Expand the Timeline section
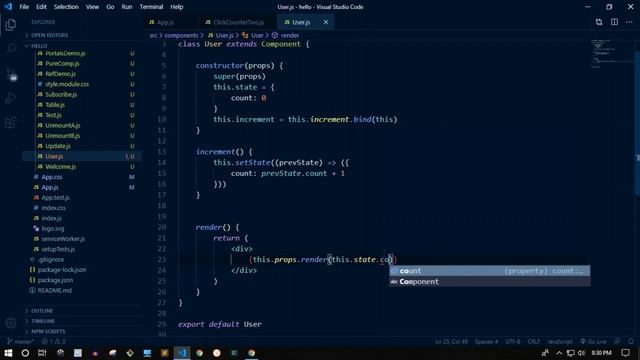The image size is (640, 360). (43, 321)
